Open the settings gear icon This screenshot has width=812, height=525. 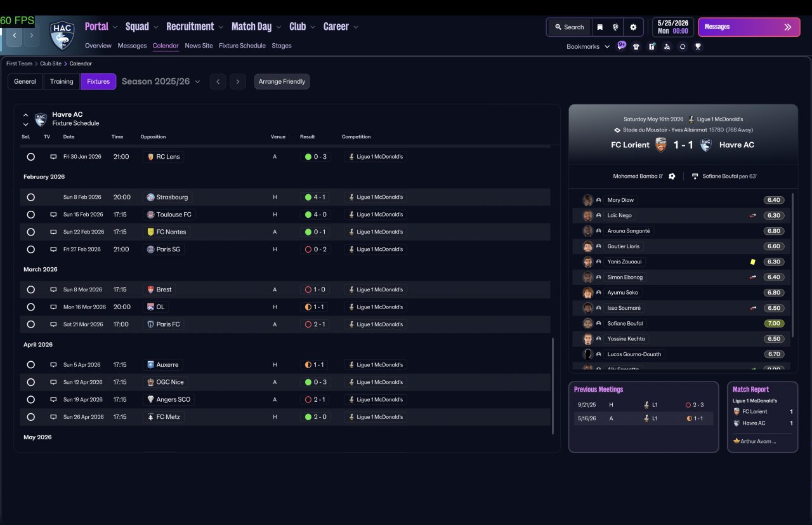(x=633, y=27)
